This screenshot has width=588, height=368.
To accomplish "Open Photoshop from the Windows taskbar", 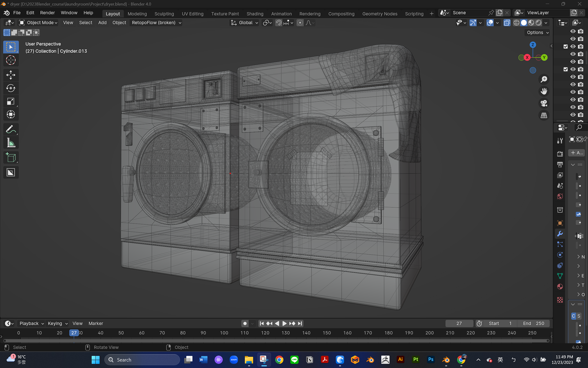I will pyautogui.click(x=431, y=359).
